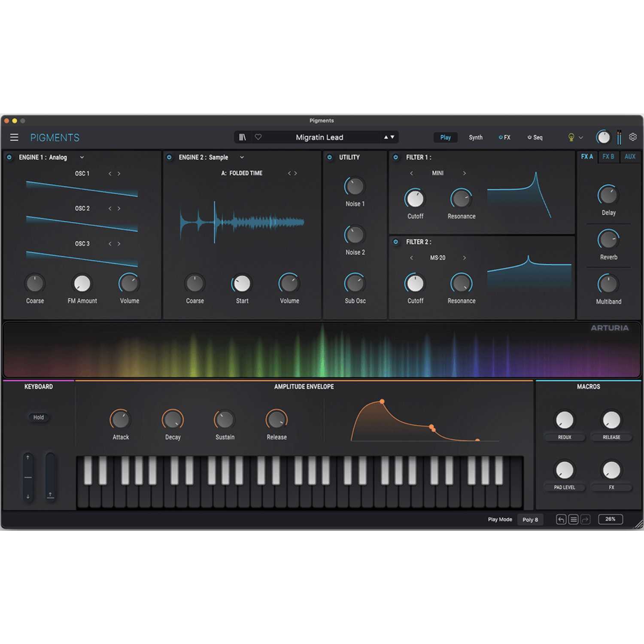
Task: Click the Reverb amount knob
Action: 608,240
